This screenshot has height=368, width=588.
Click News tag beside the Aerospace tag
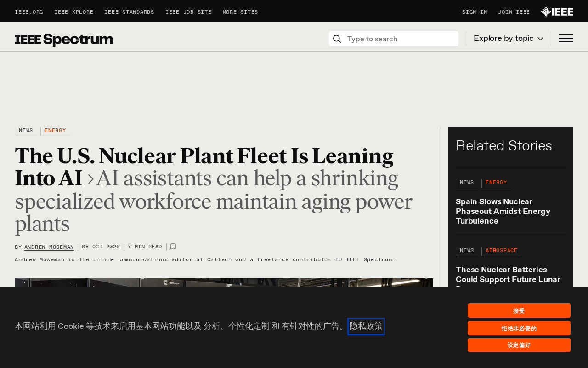467,251
